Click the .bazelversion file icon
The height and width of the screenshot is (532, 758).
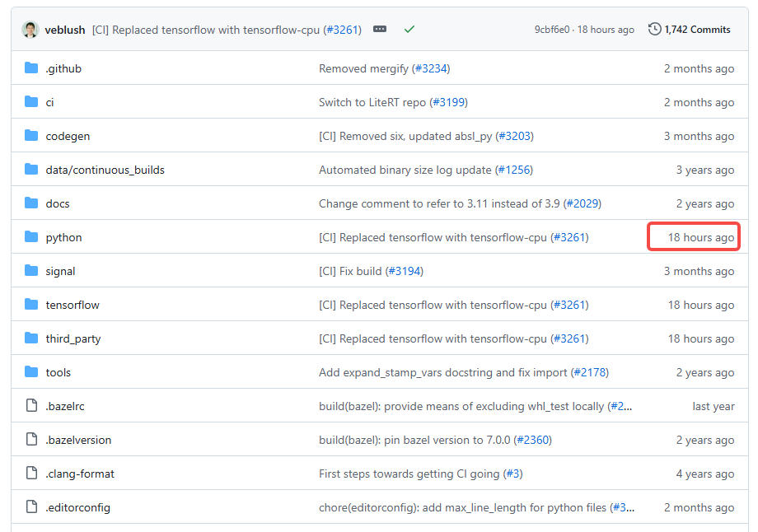click(31, 440)
